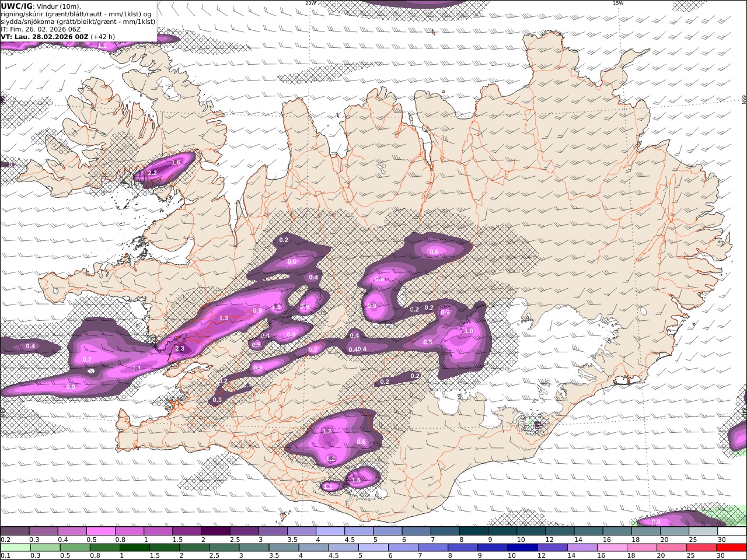Click the 'slydda/snjókoma' legend description line

point(78,21)
